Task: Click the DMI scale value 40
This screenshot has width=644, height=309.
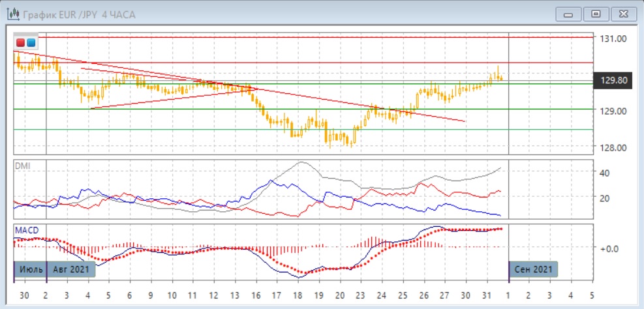Action: point(605,173)
